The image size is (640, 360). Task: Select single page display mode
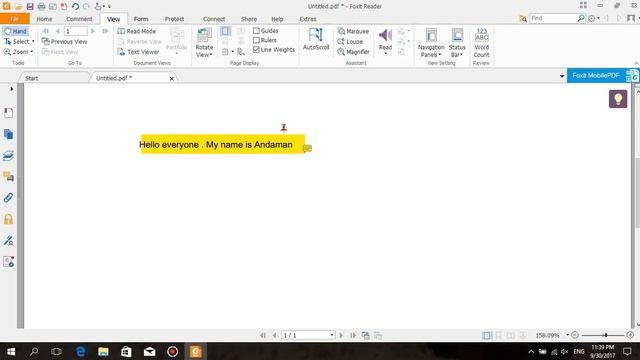(x=225, y=31)
